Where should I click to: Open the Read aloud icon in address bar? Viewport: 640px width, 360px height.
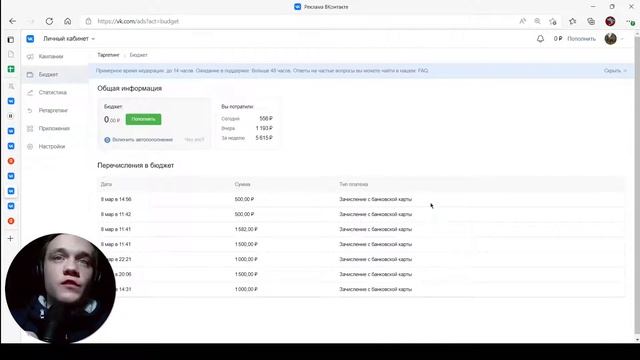522,21
